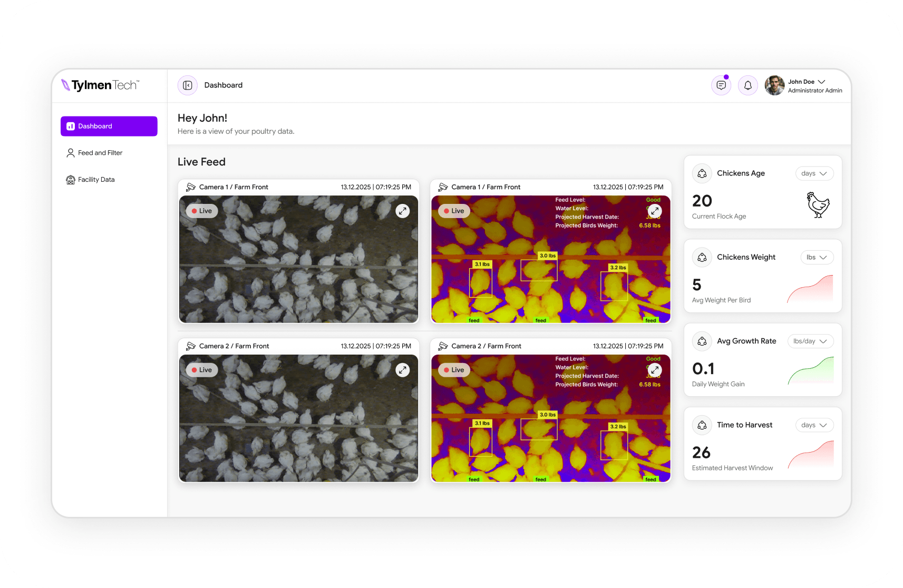The width and height of the screenshot is (903, 588).
Task: Click 'Camera 2 / Farm Front' on normal feed
Action: click(234, 346)
